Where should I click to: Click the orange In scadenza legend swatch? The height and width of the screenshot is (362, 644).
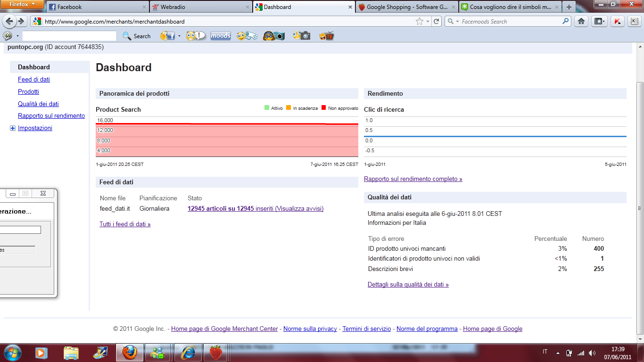[289, 108]
